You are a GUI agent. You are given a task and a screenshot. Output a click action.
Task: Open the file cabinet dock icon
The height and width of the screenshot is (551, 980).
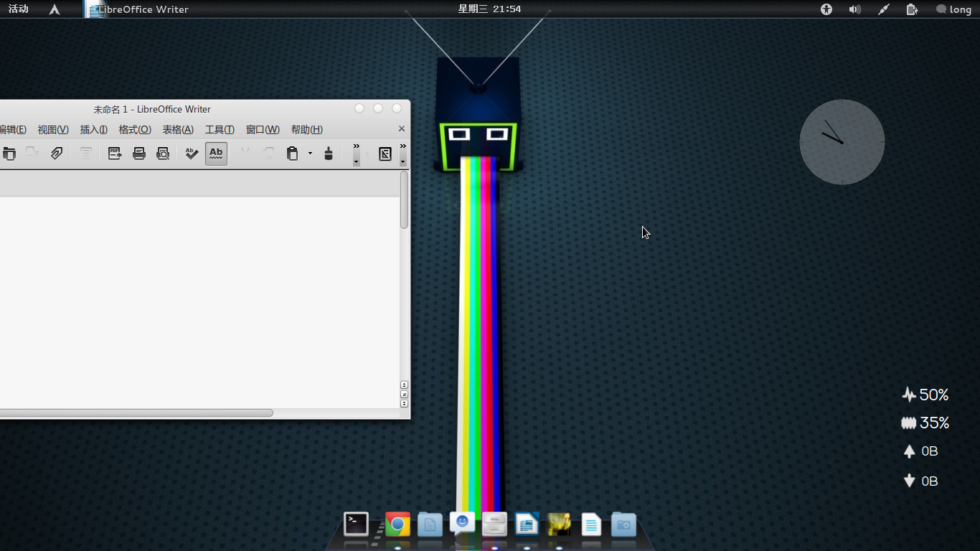coord(494,524)
